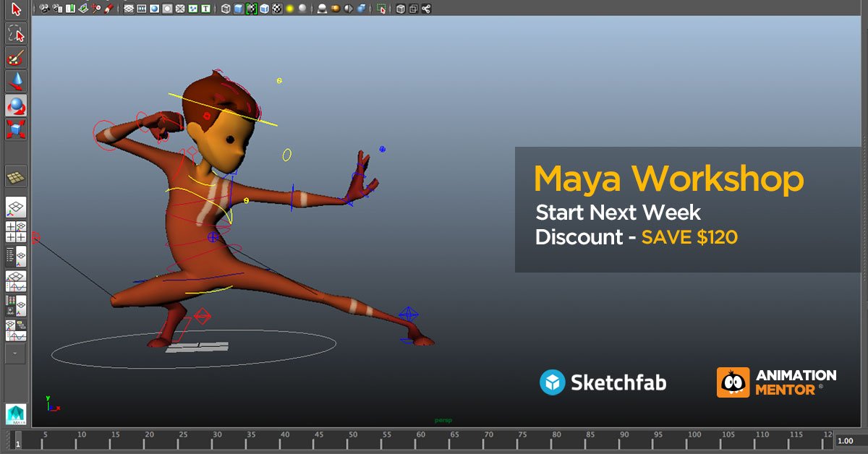This screenshot has height=454, width=868.
Task: Click the green-bracketed shading icon
Action: [252, 9]
